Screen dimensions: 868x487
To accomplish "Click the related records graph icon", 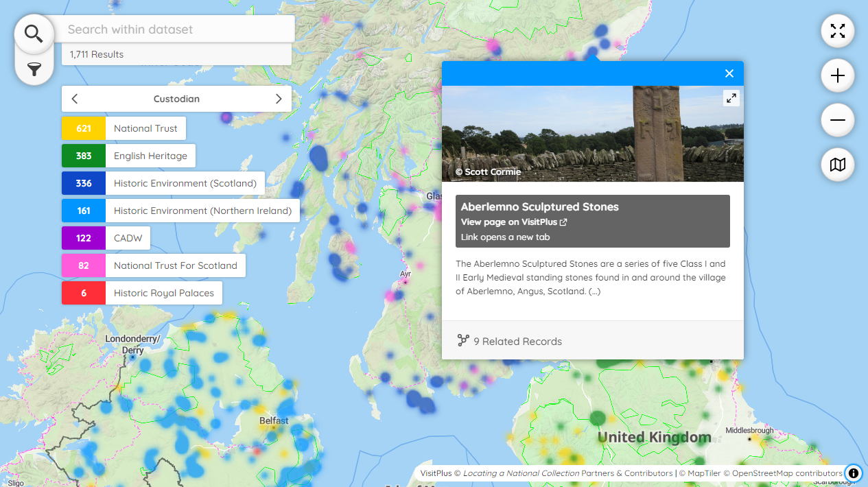I will tap(463, 341).
